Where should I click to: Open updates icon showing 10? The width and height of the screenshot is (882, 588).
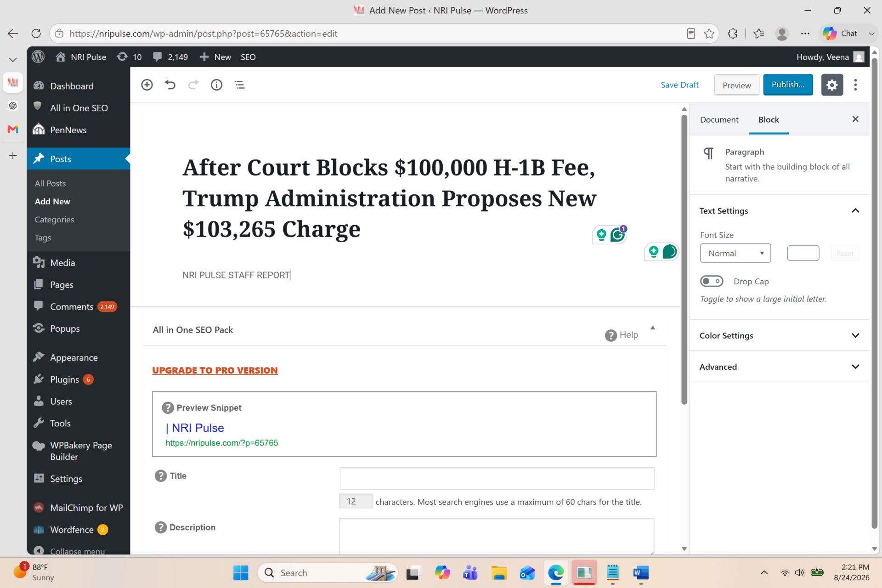(129, 57)
